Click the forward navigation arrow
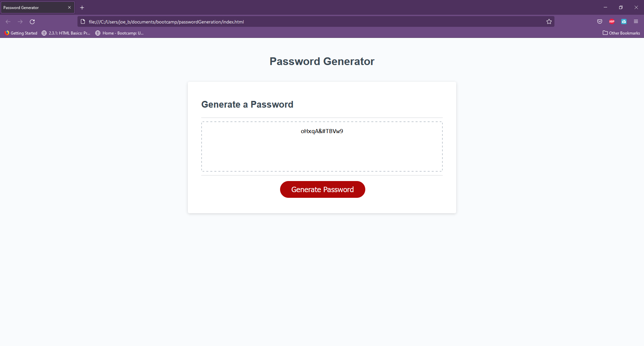The width and height of the screenshot is (644, 346). pos(20,21)
